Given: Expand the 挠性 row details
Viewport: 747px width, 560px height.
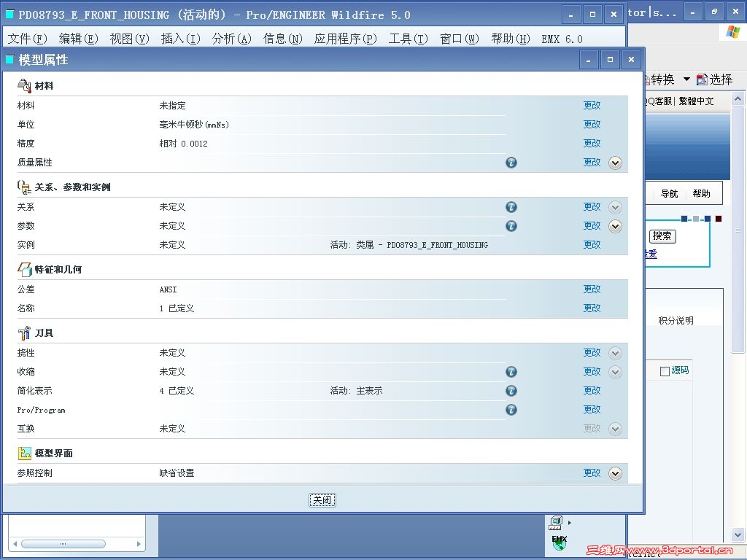Looking at the screenshot, I should tap(615, 353).
